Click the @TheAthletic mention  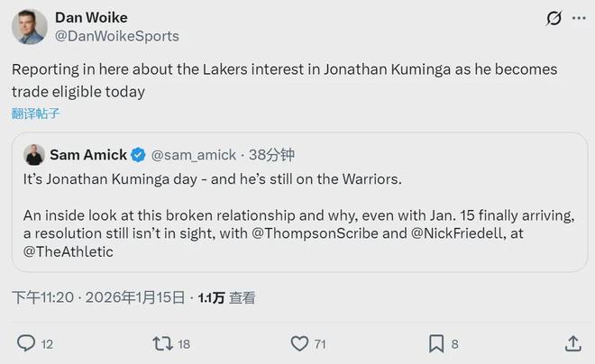coord(69,251)
